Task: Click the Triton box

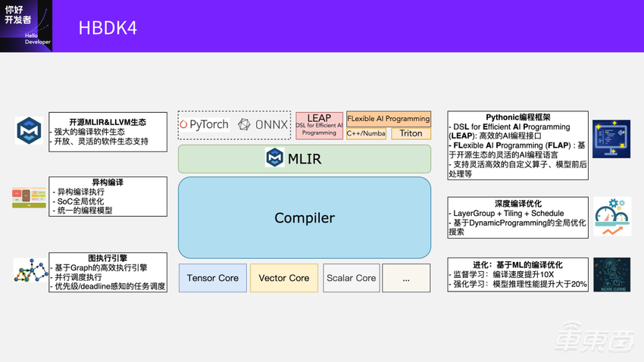Action: [x=411, y=133]
